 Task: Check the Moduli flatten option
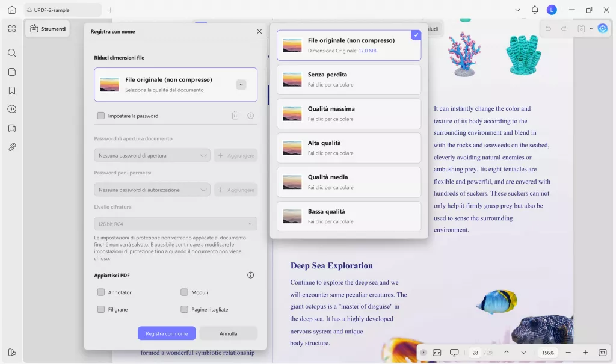[184, 292]
